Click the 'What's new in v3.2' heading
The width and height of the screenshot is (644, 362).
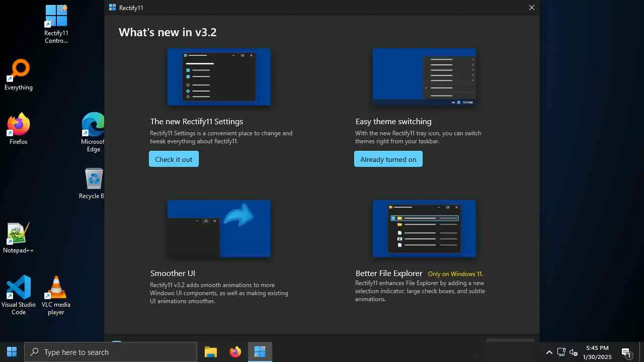[168, 32]
